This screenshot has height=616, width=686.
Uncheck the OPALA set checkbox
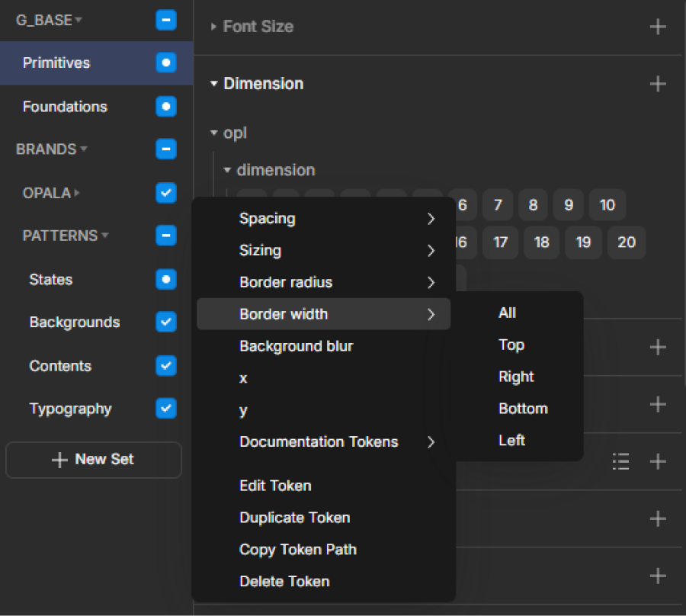[165, 193]
